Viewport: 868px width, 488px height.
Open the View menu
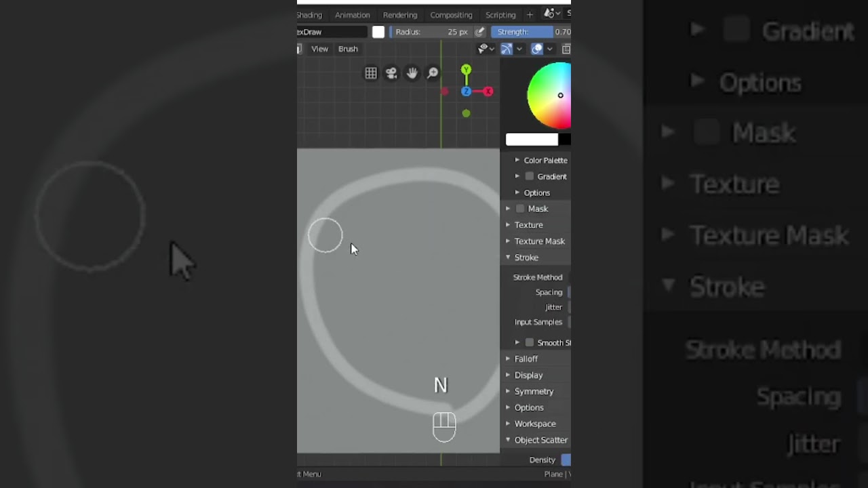coord(319,49)
